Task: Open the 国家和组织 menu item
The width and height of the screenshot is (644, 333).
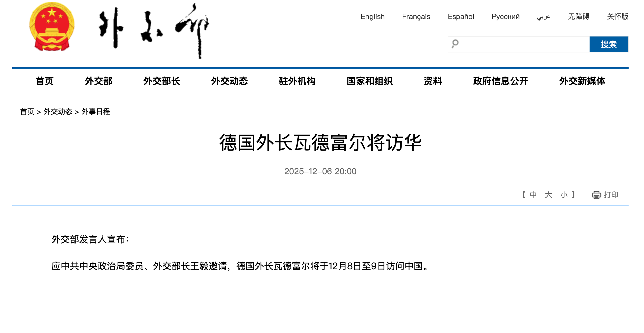Action: coord(370,81)
